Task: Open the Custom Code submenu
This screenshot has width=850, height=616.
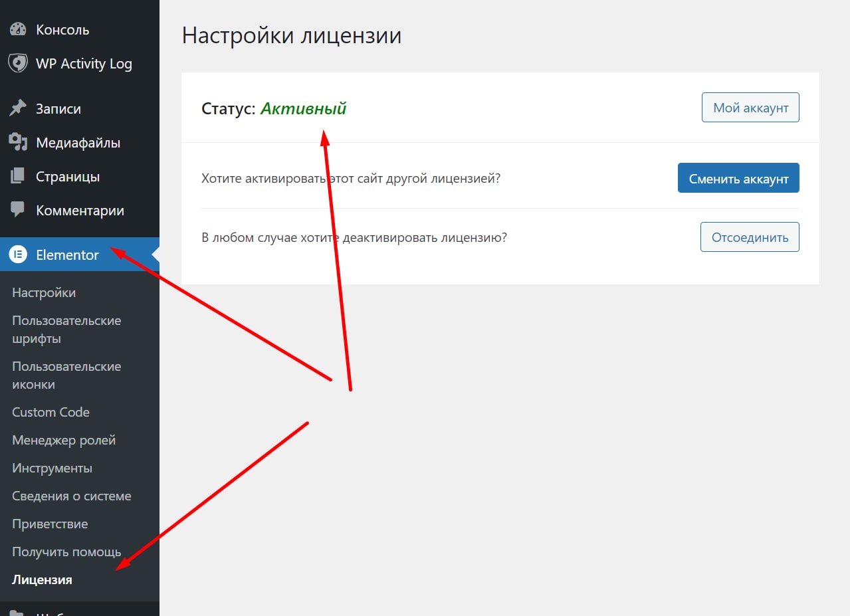Action: [51, 412]
